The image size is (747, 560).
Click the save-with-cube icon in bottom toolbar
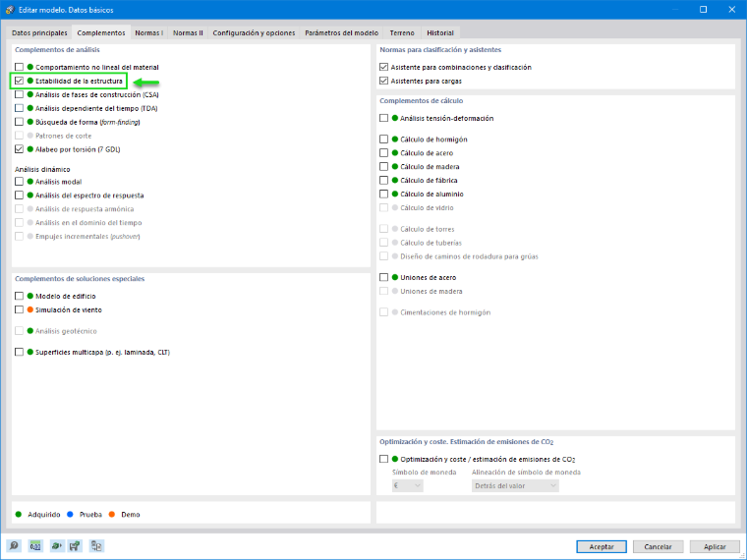(76, 545)
